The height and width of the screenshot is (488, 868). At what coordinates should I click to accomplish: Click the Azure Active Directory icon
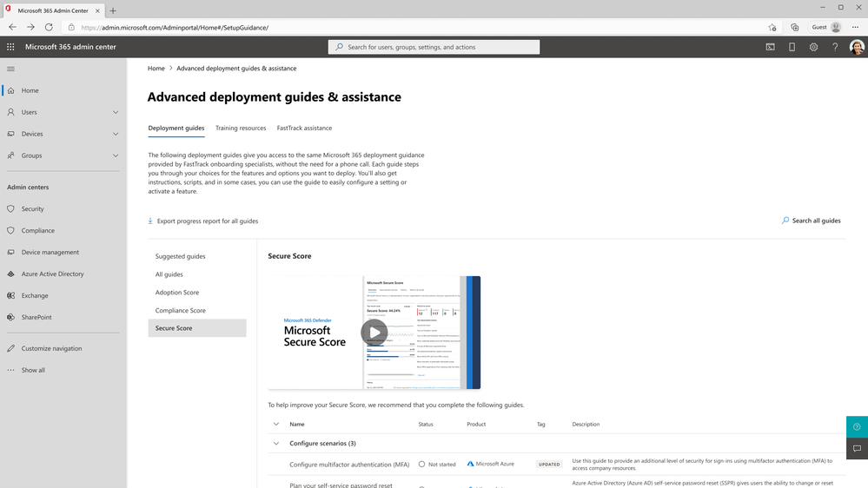click(x=10, y=274)
